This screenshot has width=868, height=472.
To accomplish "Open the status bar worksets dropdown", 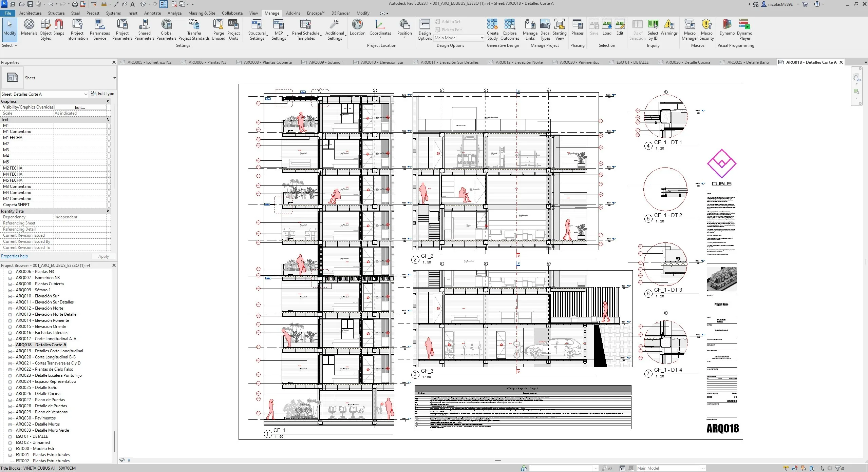I will point(564,468).
